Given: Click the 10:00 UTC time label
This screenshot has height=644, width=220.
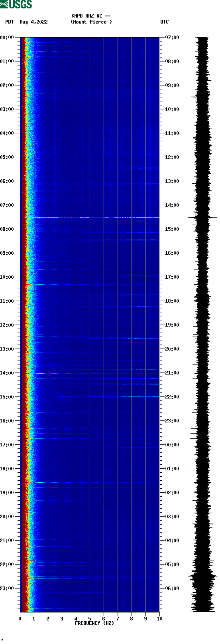Looking at the screenshot, I should point(172,109).
